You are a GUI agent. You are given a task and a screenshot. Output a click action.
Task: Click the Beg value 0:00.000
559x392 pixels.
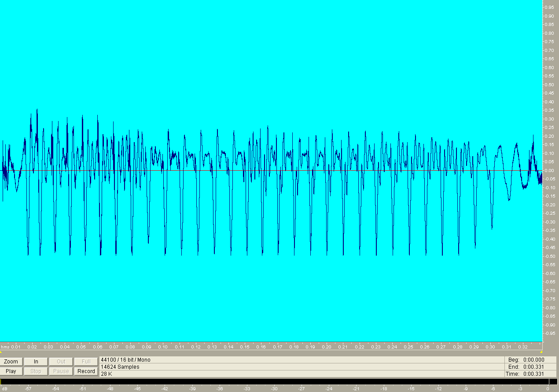[x=533, y=360]
